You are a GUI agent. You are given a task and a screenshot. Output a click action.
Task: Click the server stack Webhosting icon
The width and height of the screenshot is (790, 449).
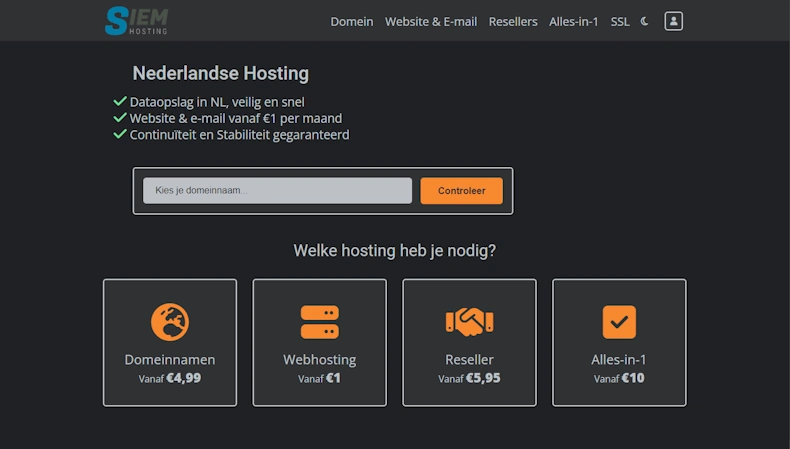pos(319,321)
